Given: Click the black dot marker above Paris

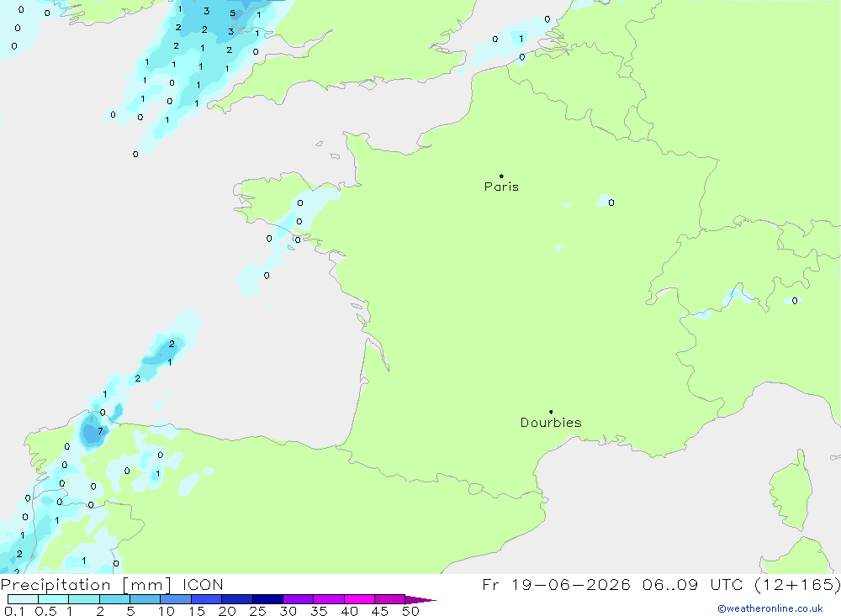Looking at the screenshot, I should (501, 176).
